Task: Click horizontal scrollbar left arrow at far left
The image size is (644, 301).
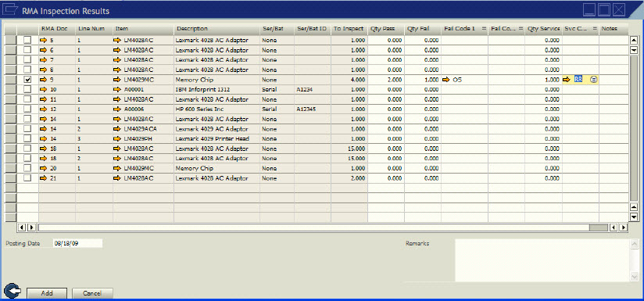Action: pyautogui.click(x=22, y=227)
